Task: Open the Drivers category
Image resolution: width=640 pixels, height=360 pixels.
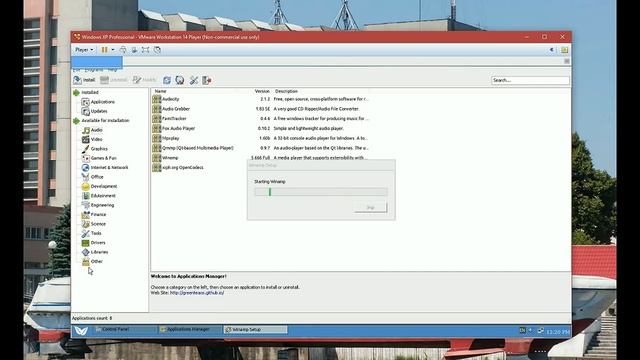Action: click(x=98, y=243)
